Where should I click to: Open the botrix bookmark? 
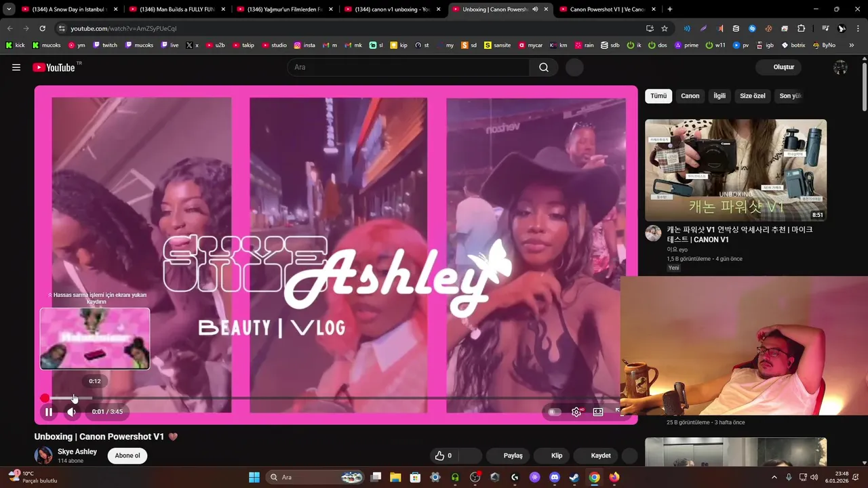793,45
